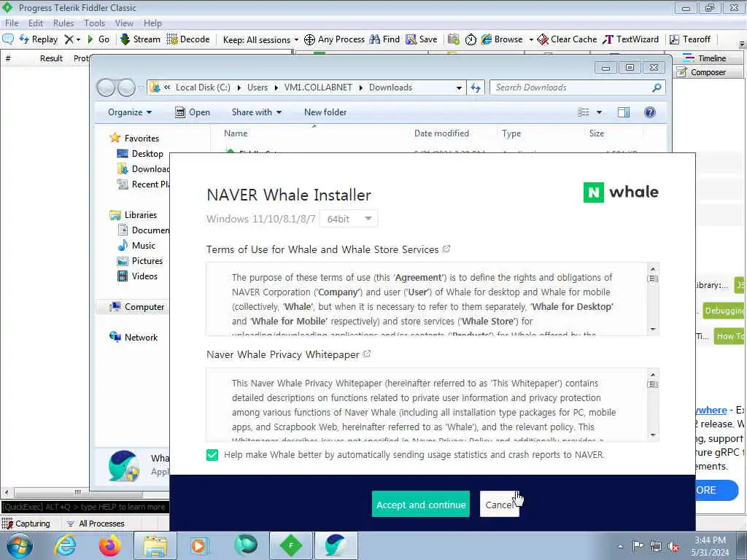
Task: Open Privacy Whitepaper external link icon
Action: 367,354
